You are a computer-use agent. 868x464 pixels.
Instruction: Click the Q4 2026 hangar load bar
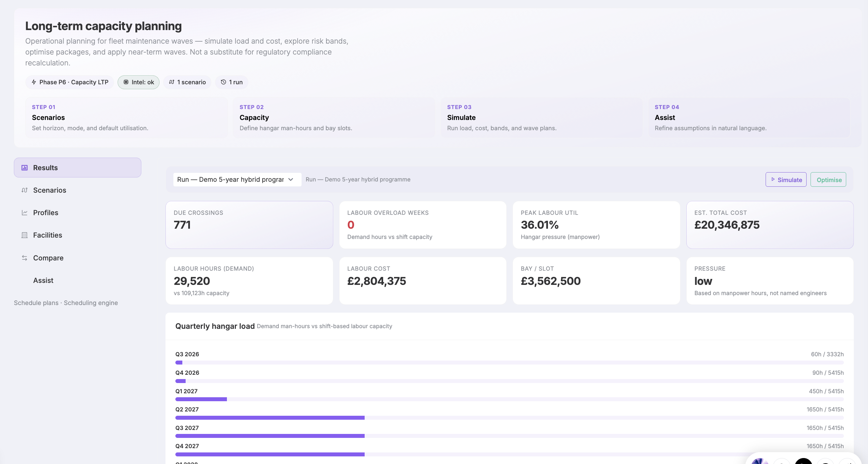[510, 381]
